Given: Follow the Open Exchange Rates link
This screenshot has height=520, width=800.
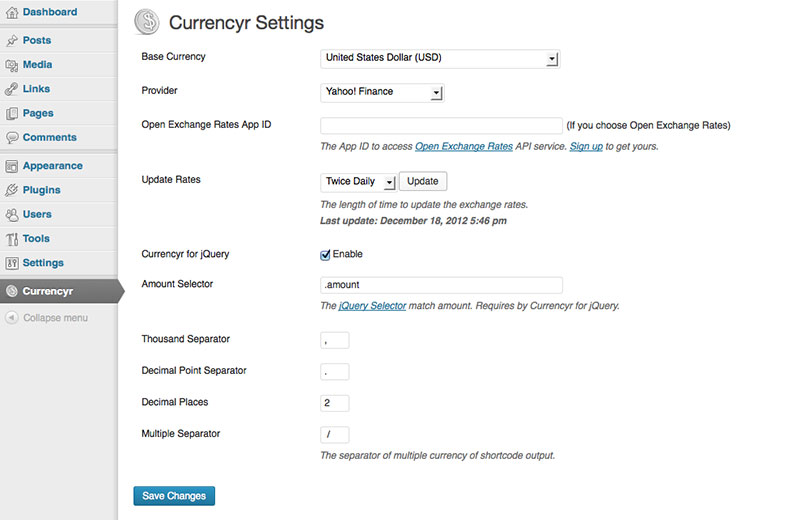Looking at the screenshot, I should 464,147.
